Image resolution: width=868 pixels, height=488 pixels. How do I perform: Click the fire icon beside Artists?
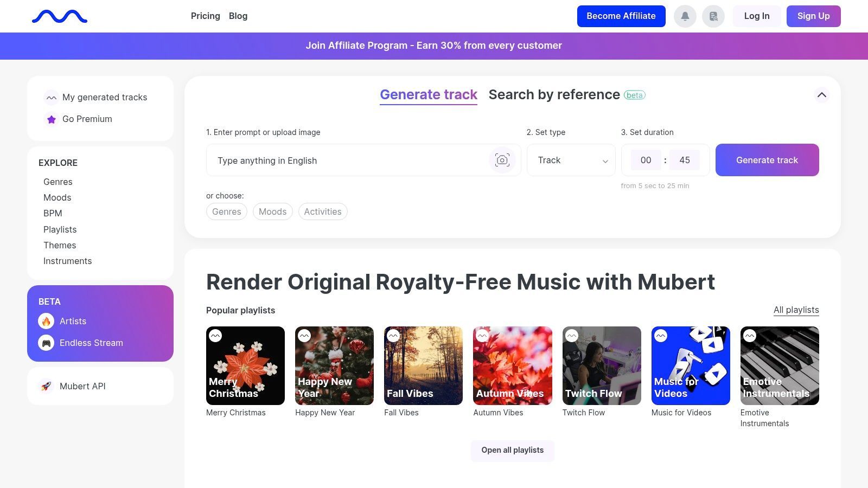coord(46,321)
